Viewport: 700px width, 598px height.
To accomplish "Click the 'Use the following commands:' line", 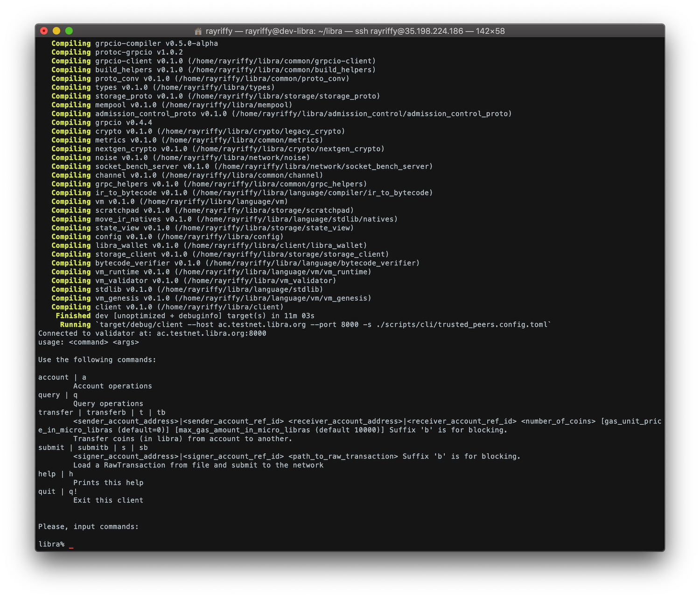I will (98, 360).
